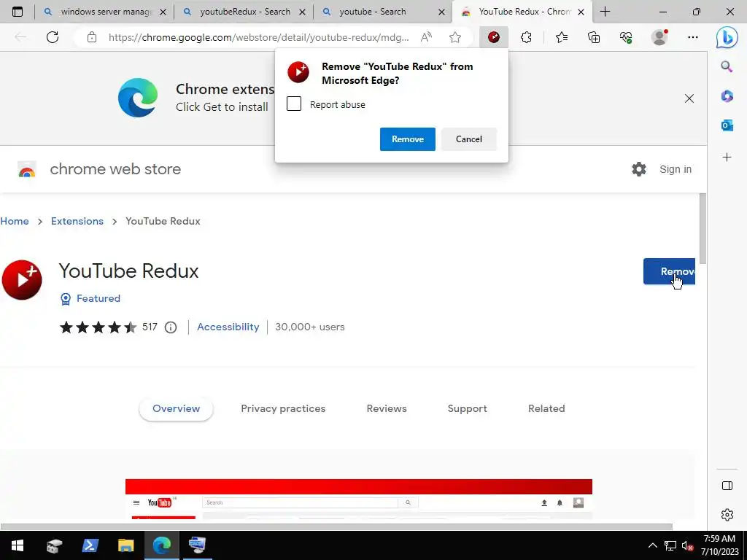Open Collections icon in toolbar
This screenshot has width=747, height=560.
tap(594, 37)
